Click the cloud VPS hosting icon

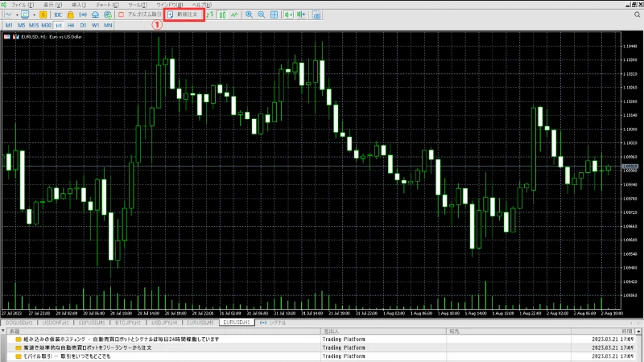(x=95, y=14)
